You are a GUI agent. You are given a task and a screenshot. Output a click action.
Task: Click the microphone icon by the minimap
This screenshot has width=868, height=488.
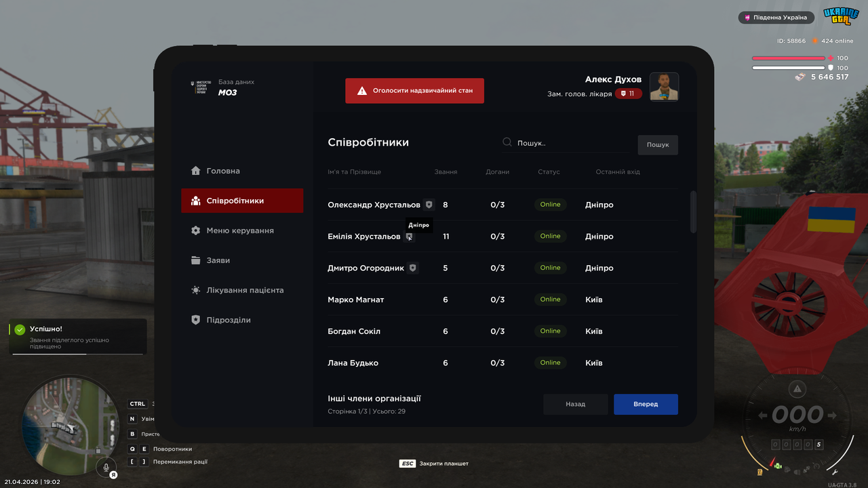point(106,466)
